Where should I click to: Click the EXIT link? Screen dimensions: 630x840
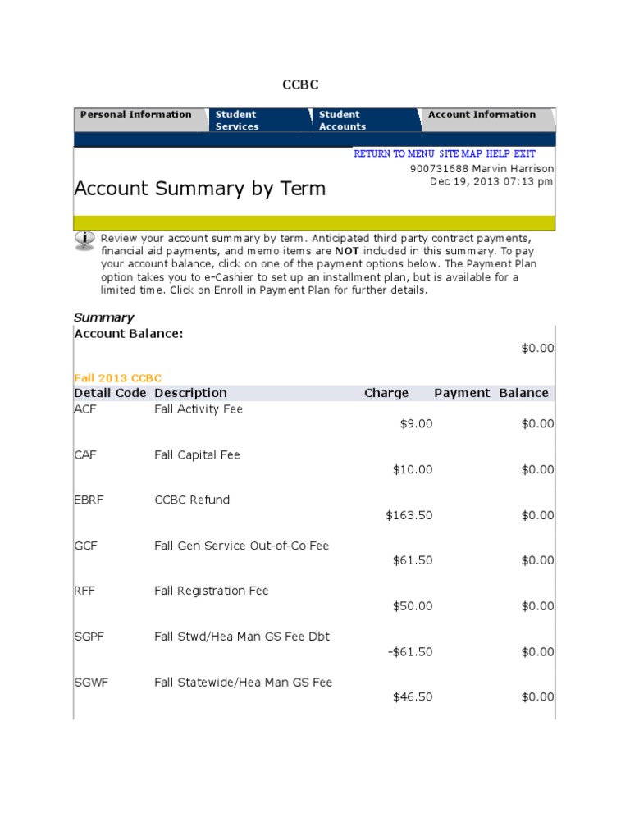(525, 153)
